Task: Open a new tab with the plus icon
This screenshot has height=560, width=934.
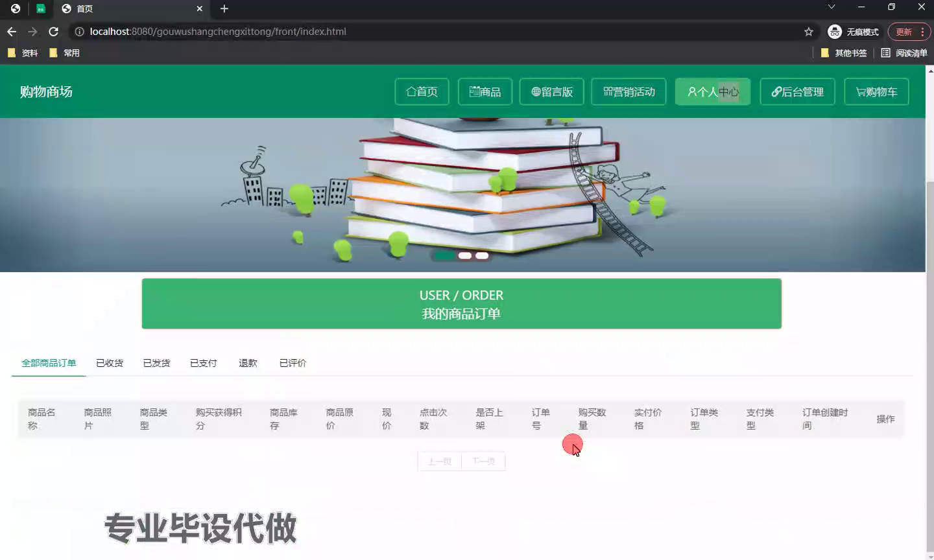Action: pyautogui.click(x=224, y=8)
